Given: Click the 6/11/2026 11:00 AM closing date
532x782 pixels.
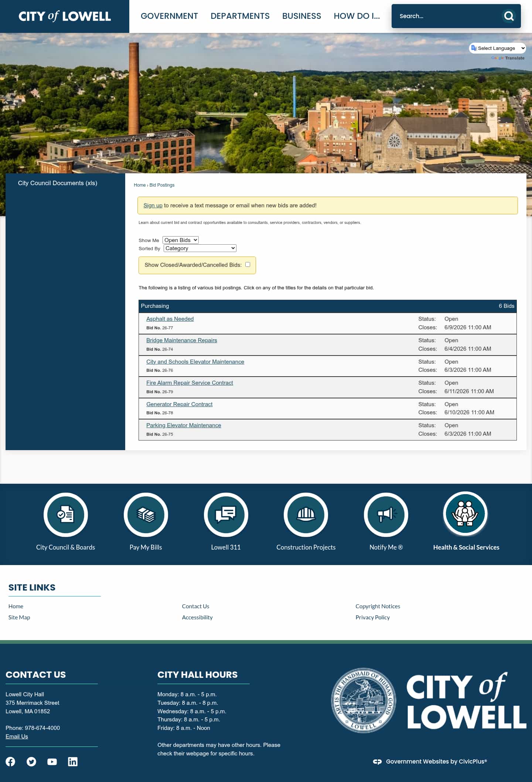Looking at the screenshot, I should click(469, 391).
